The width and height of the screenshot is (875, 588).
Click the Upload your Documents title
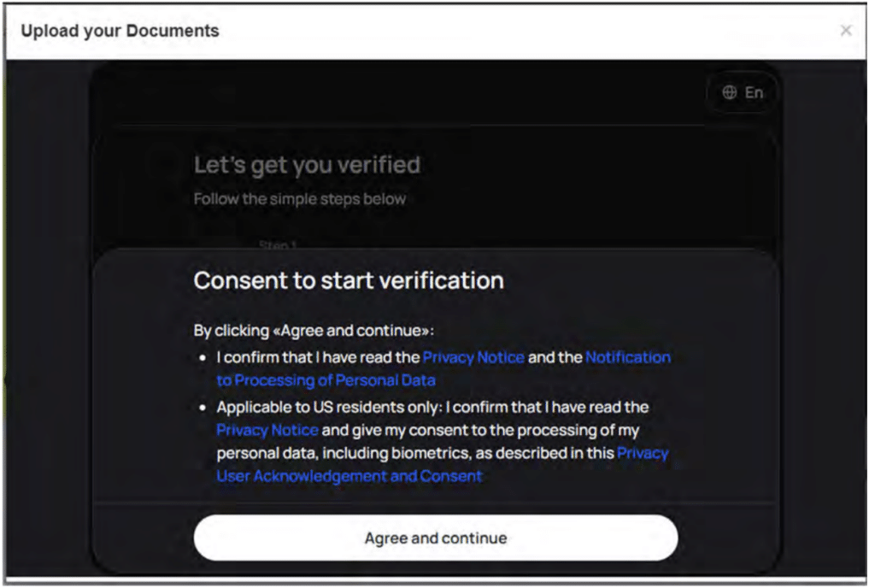(x=120, y=31)
